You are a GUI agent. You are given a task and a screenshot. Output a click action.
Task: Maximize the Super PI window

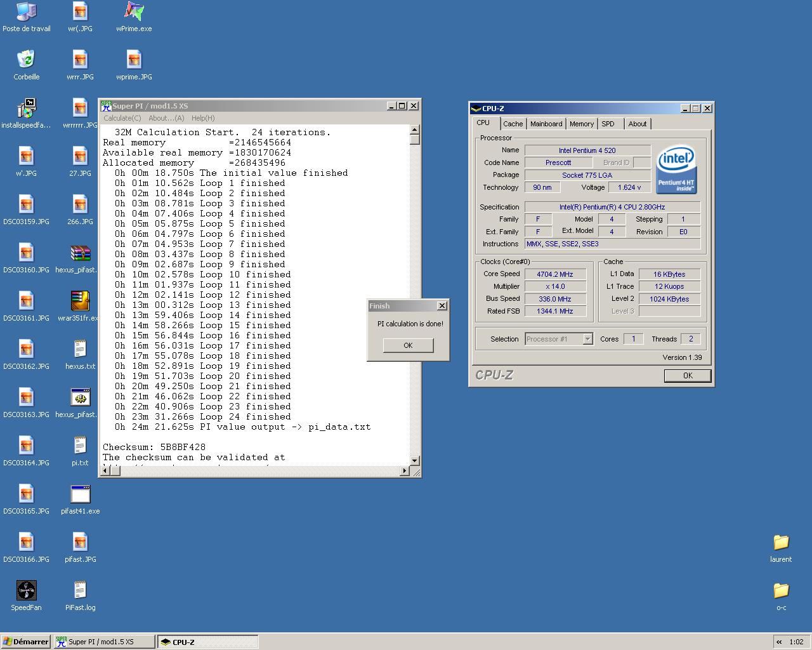402,106
